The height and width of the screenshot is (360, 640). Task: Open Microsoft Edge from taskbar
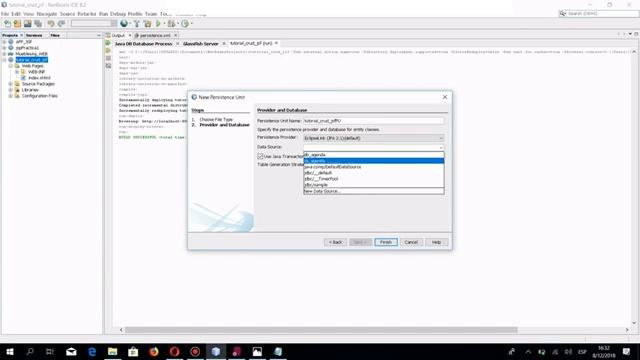pos(92,351)
